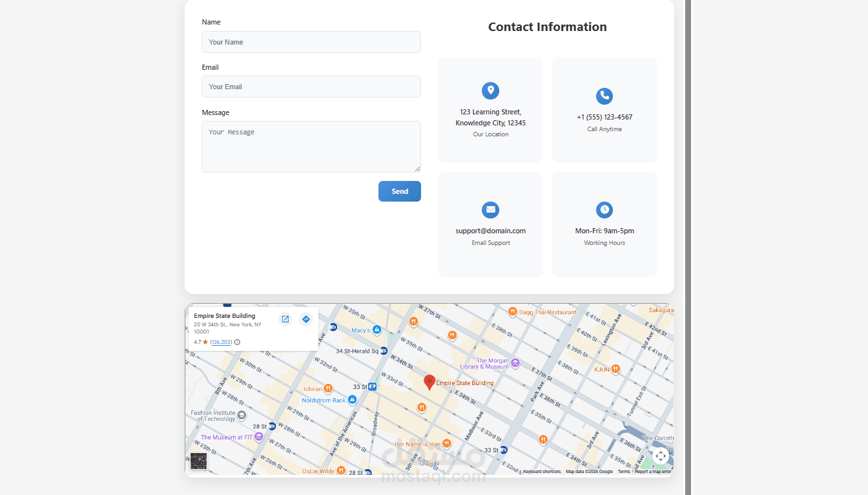
Task: Click KJUN restaurant marker
Action: click(615, 369)
